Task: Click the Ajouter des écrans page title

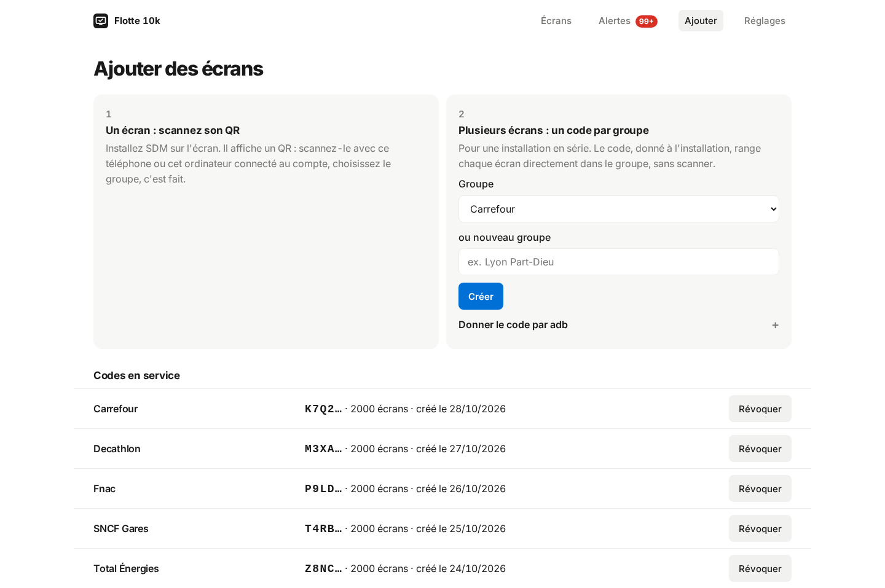Action: [178, 69]
